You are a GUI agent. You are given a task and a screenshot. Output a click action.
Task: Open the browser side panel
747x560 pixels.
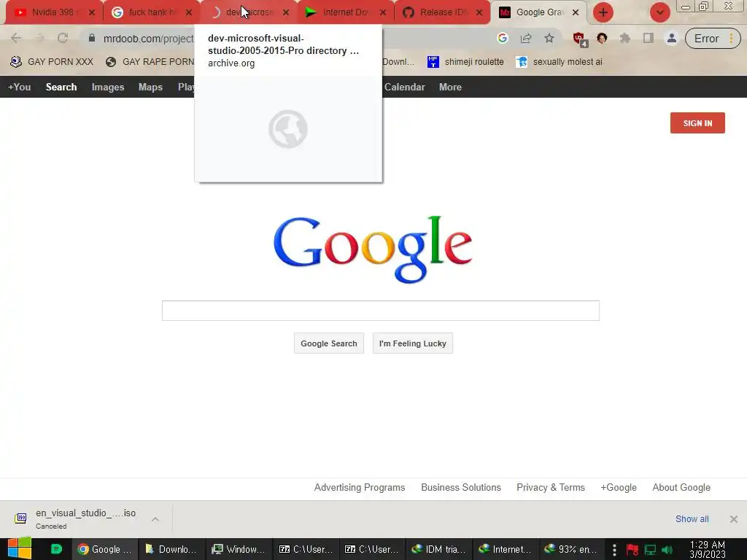pos(648,38)
